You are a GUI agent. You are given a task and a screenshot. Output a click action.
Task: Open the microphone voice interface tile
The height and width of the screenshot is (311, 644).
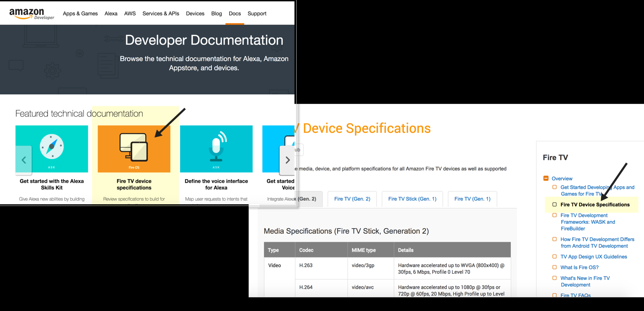[x=216, y=149]
